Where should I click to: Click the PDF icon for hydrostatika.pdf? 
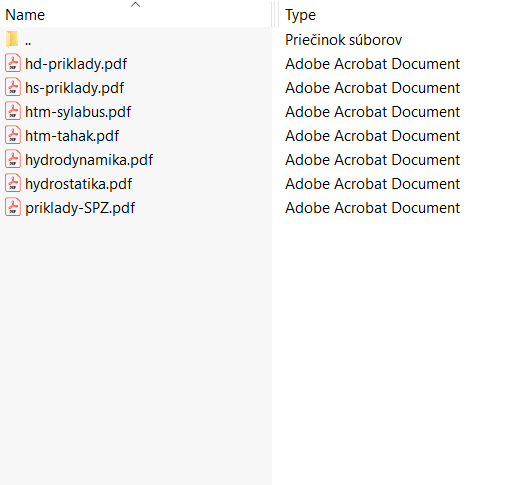(13, 183)
